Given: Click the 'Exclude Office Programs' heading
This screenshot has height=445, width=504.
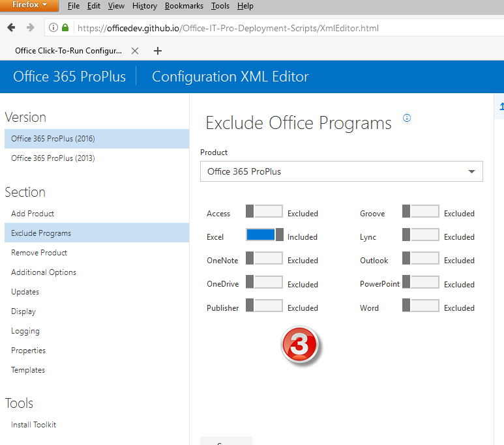Looking at the screenshot, I should click(299, 123).
